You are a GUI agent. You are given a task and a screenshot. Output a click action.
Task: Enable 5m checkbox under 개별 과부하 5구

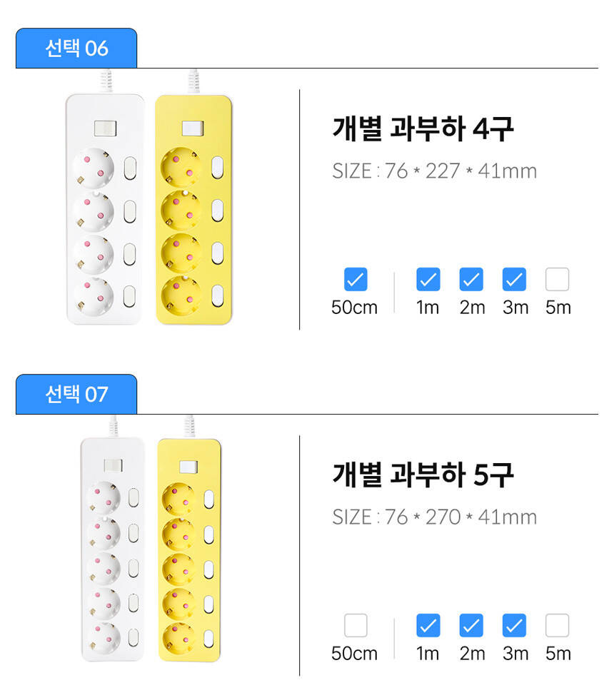(x=557, y=626)
